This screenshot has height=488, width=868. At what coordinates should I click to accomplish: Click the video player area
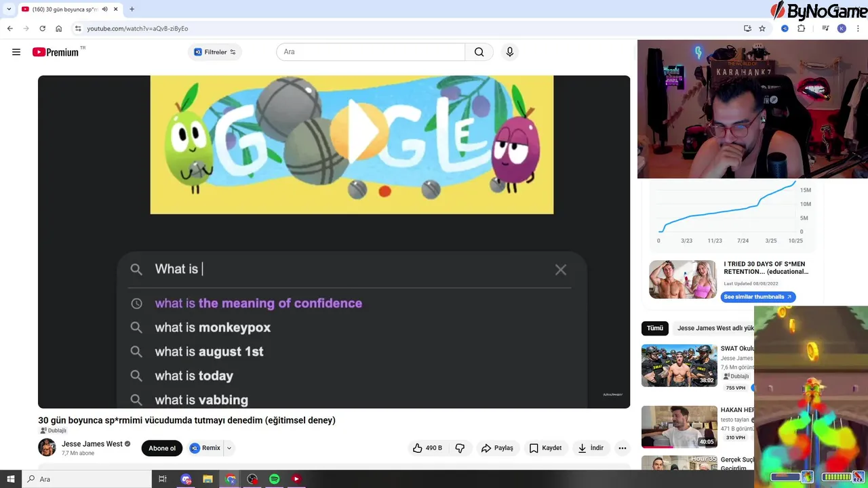click(334, 242)
